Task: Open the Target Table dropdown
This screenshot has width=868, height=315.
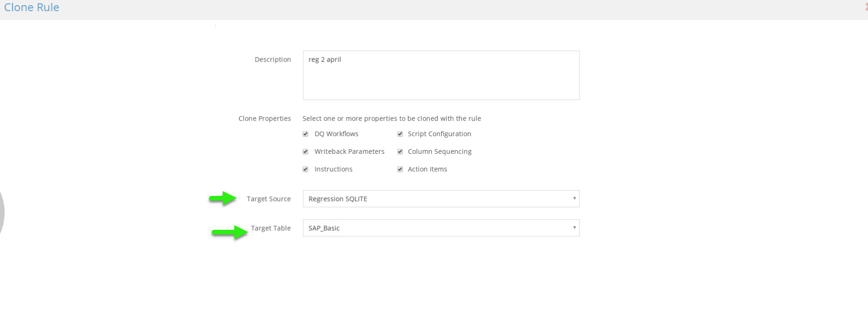Action: pyautogui.click(x=441, y=228)
